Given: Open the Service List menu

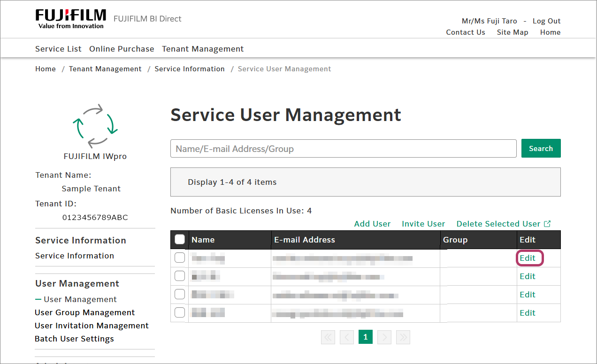Looking at the screenshot, I should tap(58, 49).
